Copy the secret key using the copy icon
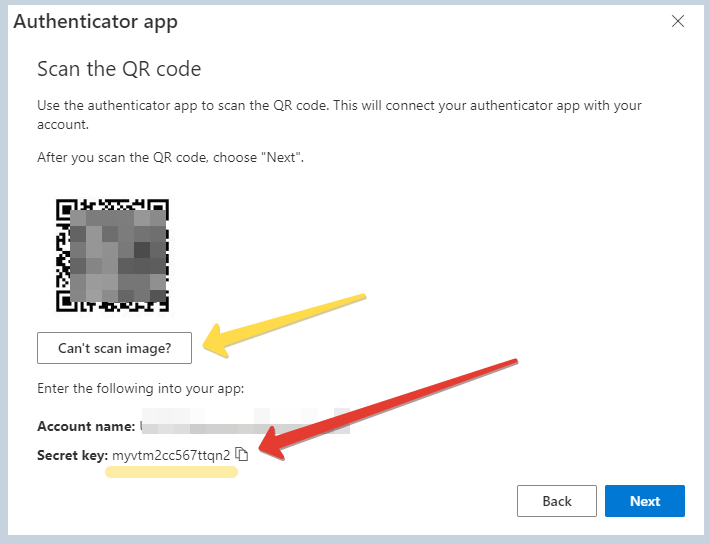 [x=241, y=455]
